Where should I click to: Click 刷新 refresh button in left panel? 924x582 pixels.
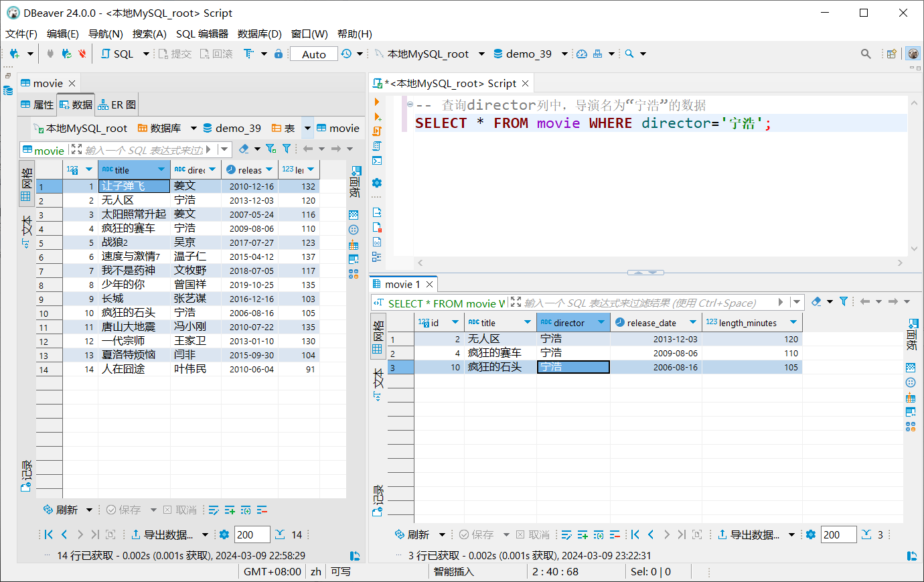(60, 510)
